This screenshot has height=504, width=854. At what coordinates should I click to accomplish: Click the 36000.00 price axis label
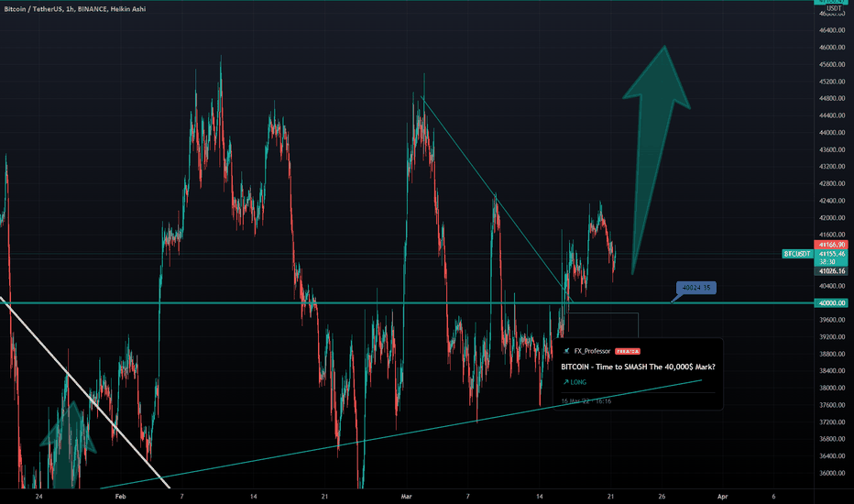pos(832,473)
